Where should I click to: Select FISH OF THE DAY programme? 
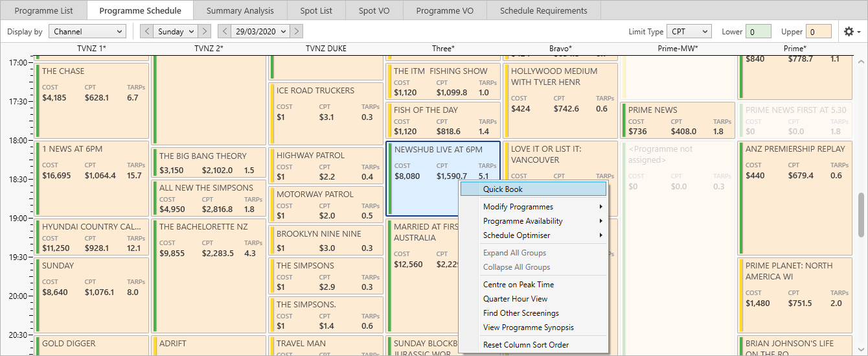tap(443, 120)
